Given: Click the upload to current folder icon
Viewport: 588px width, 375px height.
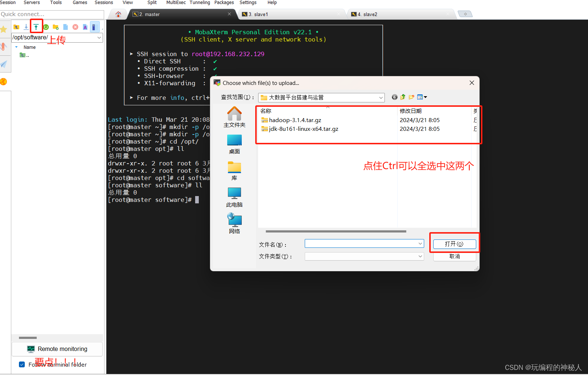Looking at the screenshot, I should [x=36, y=27].
